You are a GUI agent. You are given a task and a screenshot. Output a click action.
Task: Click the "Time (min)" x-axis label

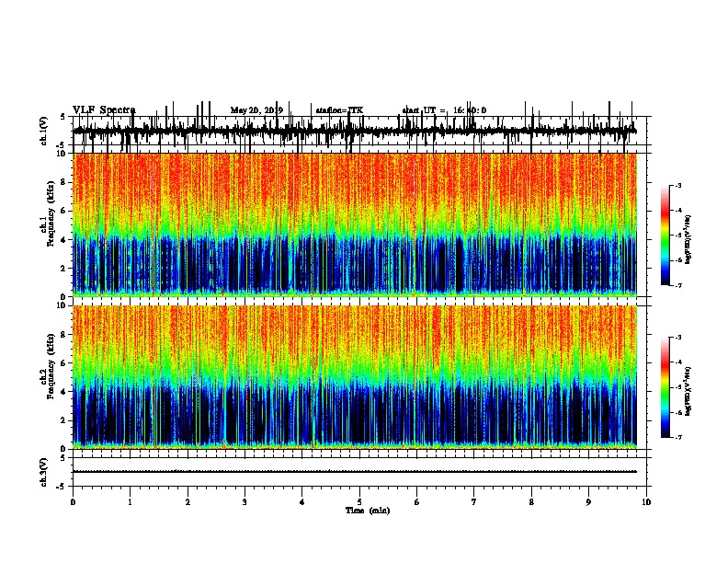pyautogui.click(x=368, y=511)
